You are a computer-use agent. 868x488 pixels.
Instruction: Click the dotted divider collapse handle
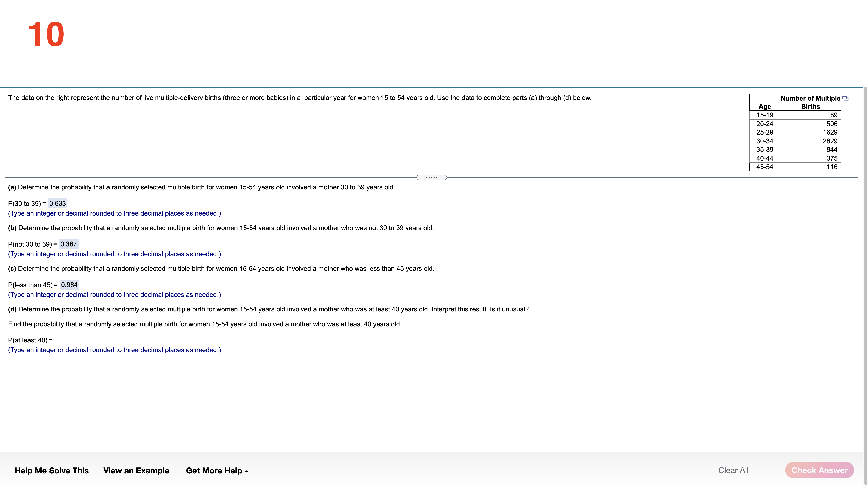point(431,177)
